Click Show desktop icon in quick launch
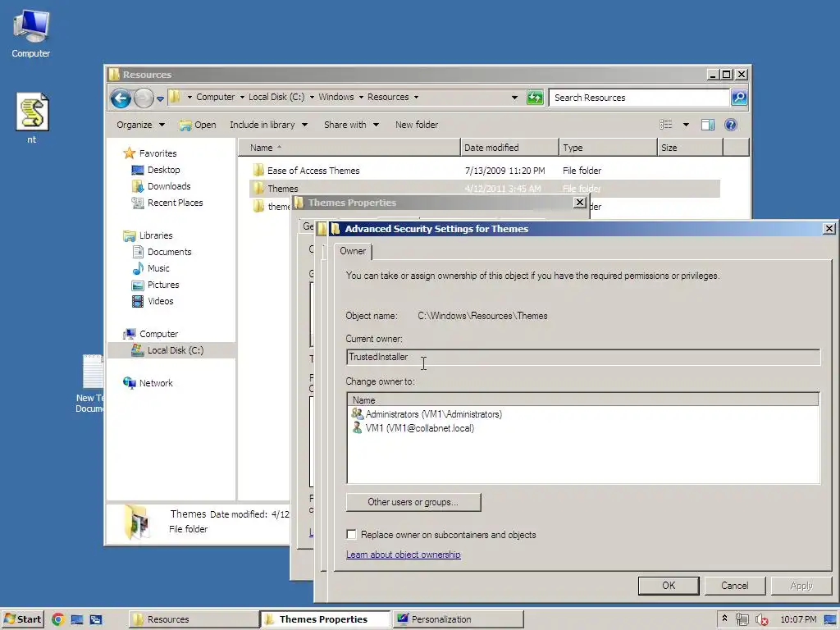Image resolution: width=840 pixels, height=630 pixels. click(x=77, y=619)
